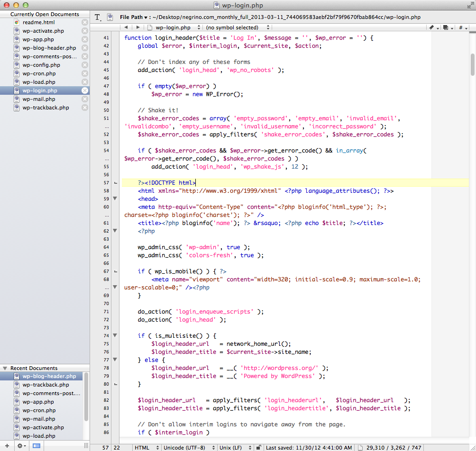Fold code at line 59 triangle
The height and width of the screenshot is (451, 476).
(x=115, y=198)
